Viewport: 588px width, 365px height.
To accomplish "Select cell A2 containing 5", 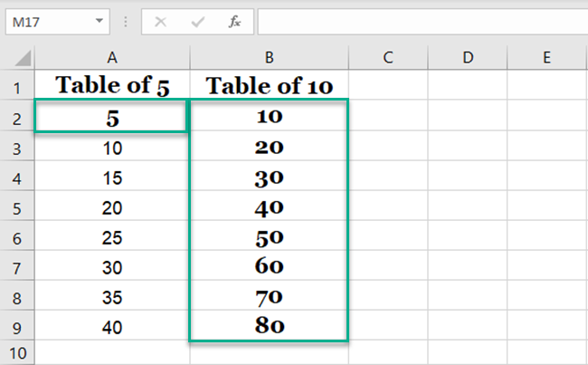I will pos(111,117).
